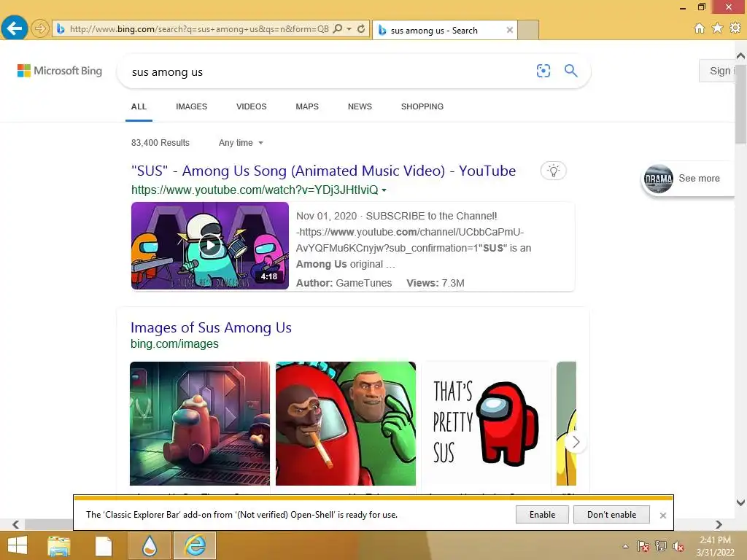Select the ALL results tab
Image resolution: width=747 pixels, height=560 pixels.
click(x=139, y=106)
